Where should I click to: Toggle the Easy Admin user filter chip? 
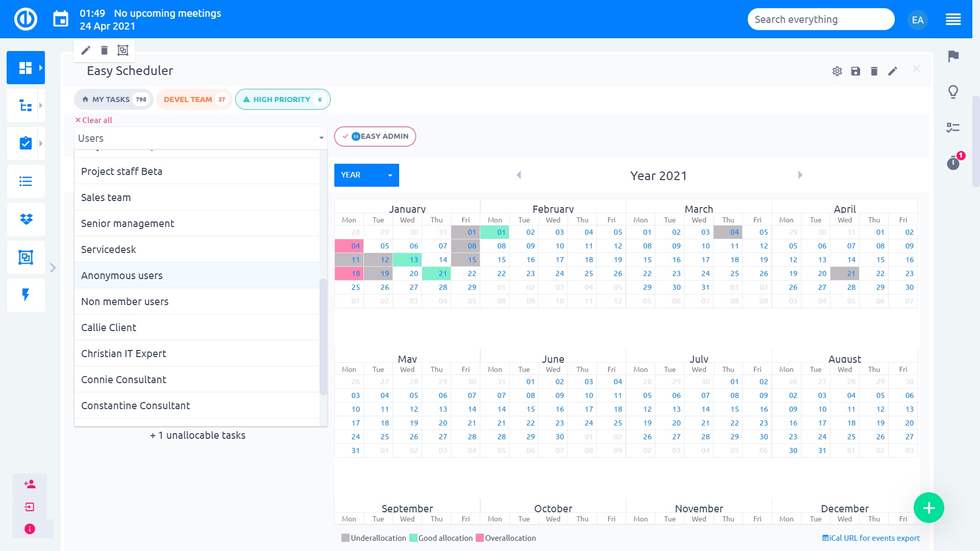click(x=375, y=137)
